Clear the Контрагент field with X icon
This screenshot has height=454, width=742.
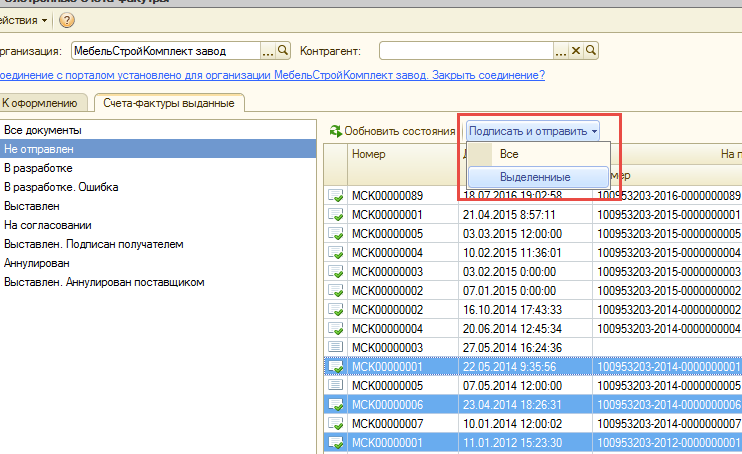tap(575, 51)
